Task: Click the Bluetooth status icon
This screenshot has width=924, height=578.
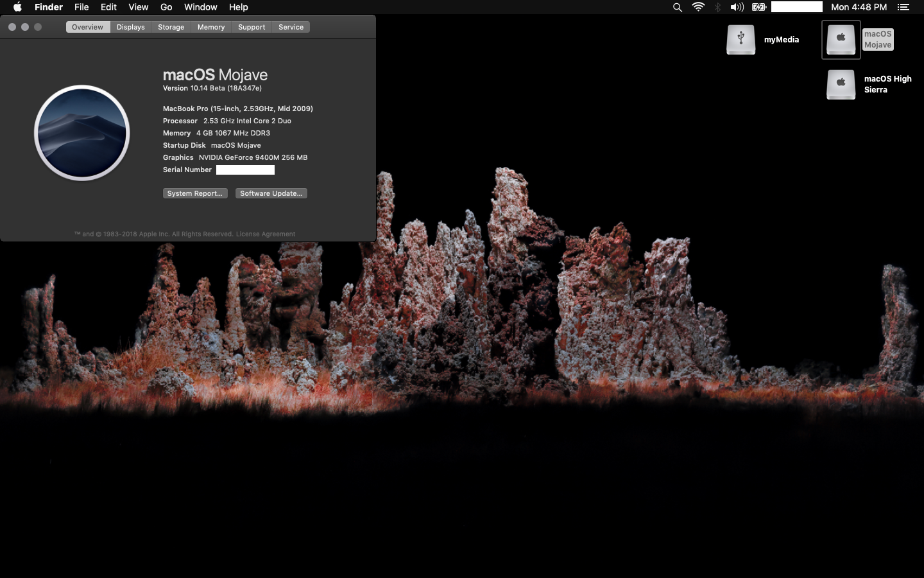Action: tap(717, 7)
